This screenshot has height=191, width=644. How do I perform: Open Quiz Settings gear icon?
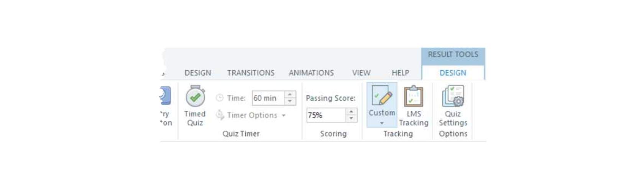pos(453,96)
